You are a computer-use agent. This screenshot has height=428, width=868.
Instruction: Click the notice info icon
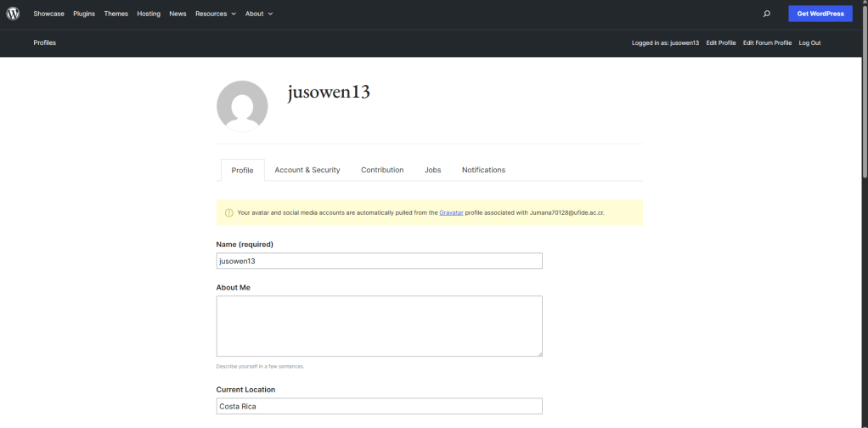click(x=229, y=212)
